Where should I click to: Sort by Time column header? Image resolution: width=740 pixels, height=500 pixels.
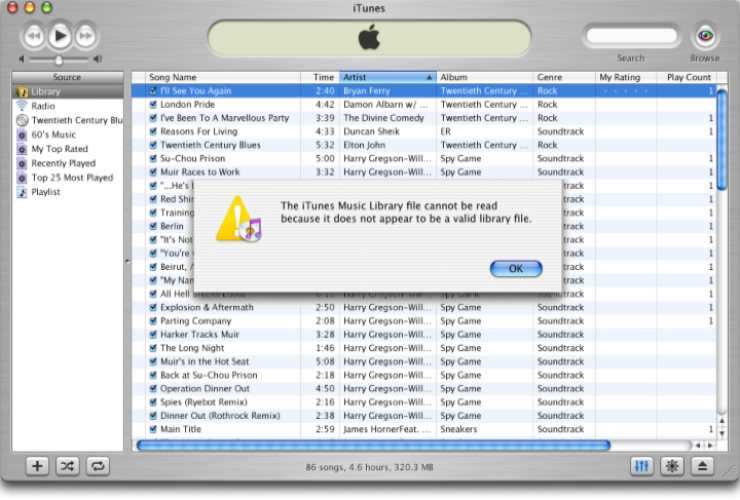click(320, 77)
